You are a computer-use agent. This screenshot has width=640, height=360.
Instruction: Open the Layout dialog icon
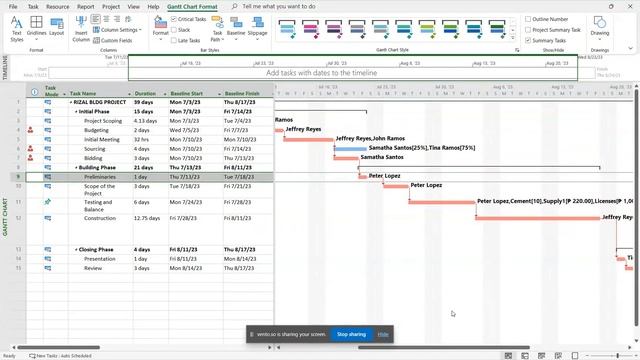click(x=56, y=27)
